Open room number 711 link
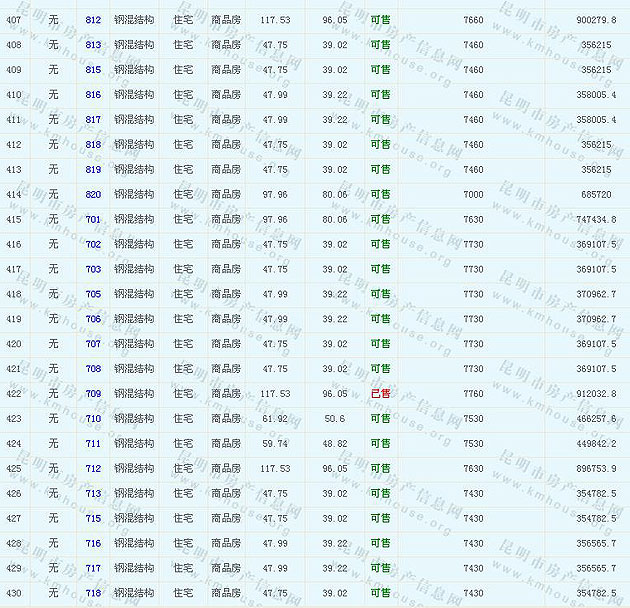630x608 pixels. click(93, 444)
